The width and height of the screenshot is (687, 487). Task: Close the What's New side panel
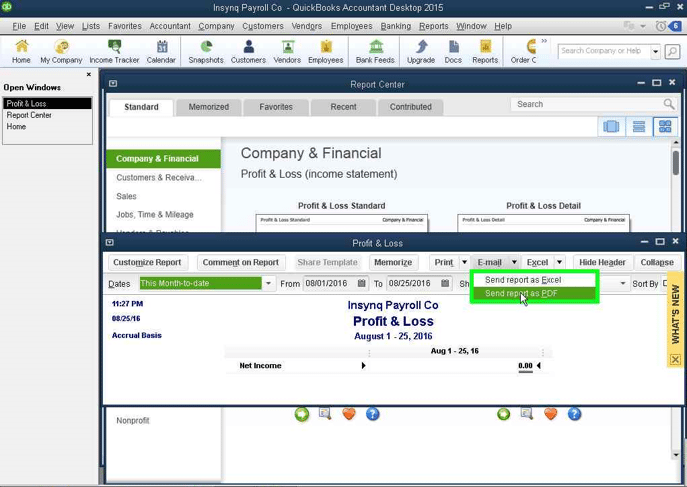point(675,360)
